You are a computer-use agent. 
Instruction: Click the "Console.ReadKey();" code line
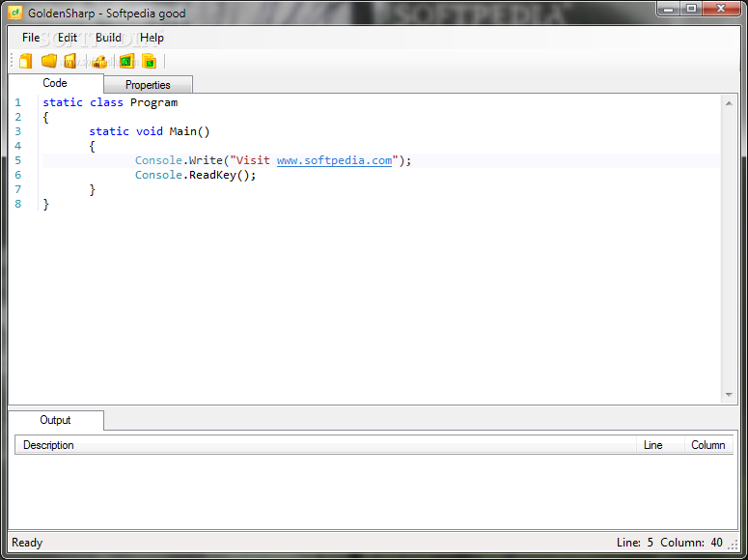point(196,175)
